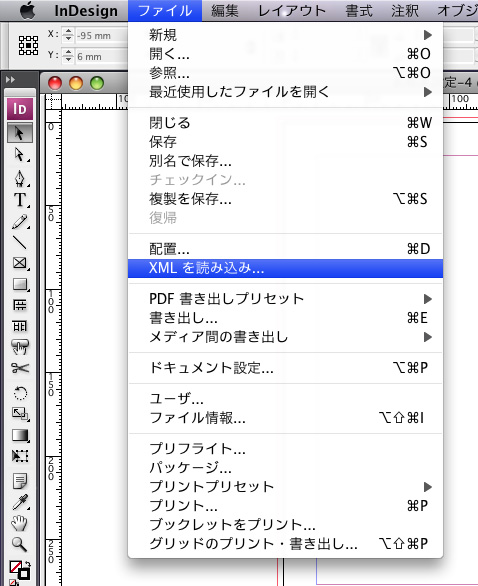Choose ドキュメント設定... menu item
Viewport: 478px width, 586px height.
[x=285, y=368]
